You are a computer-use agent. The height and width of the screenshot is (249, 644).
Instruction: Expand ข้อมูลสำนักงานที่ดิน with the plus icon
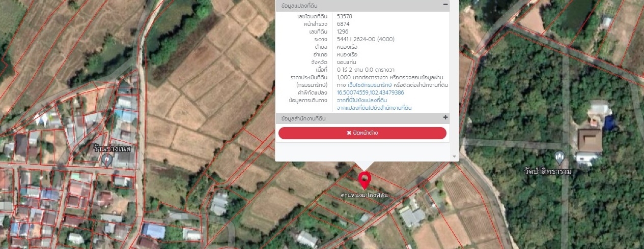point(445,118)
